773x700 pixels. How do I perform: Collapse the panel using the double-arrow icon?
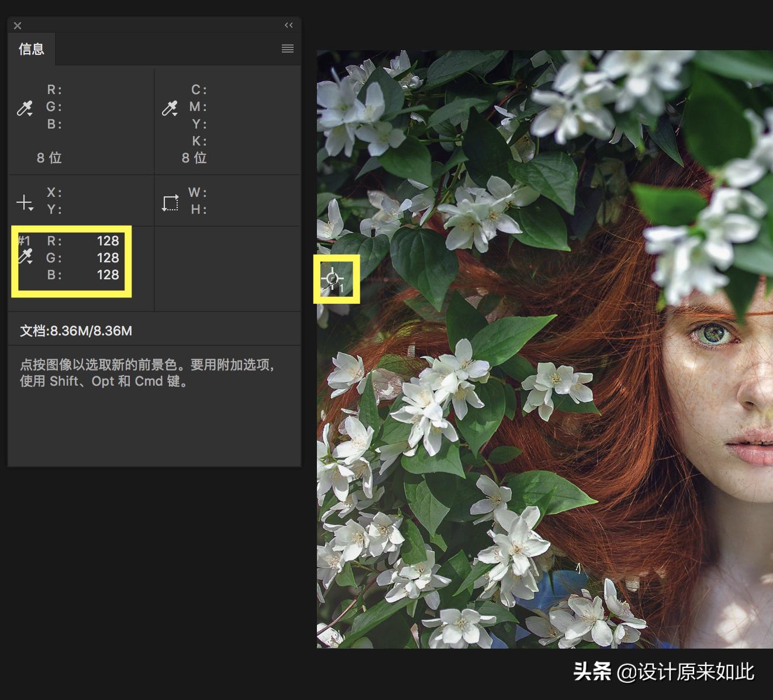[x=289, y=25]
